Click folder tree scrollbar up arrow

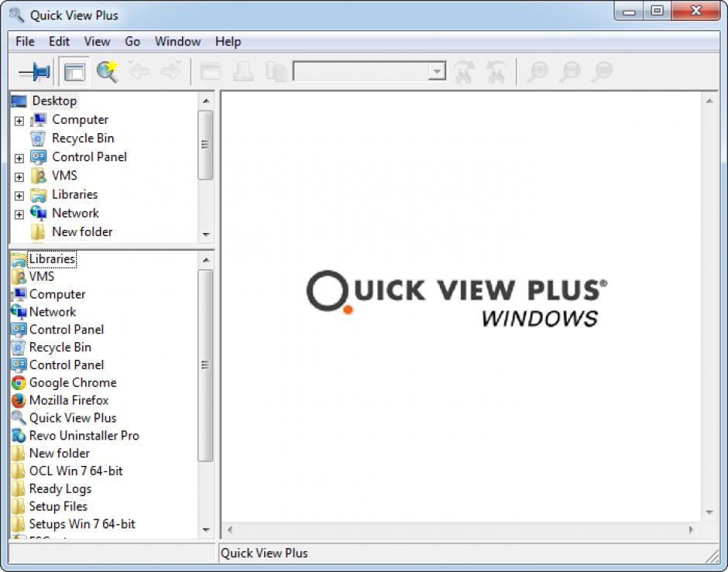206,101
